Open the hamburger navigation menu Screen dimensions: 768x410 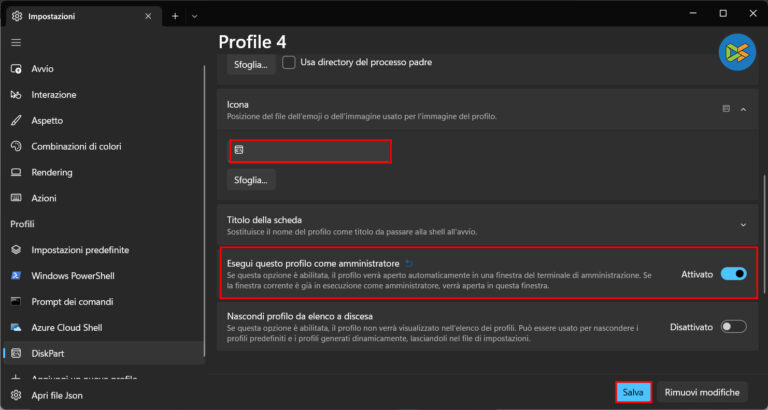[16, 43]
